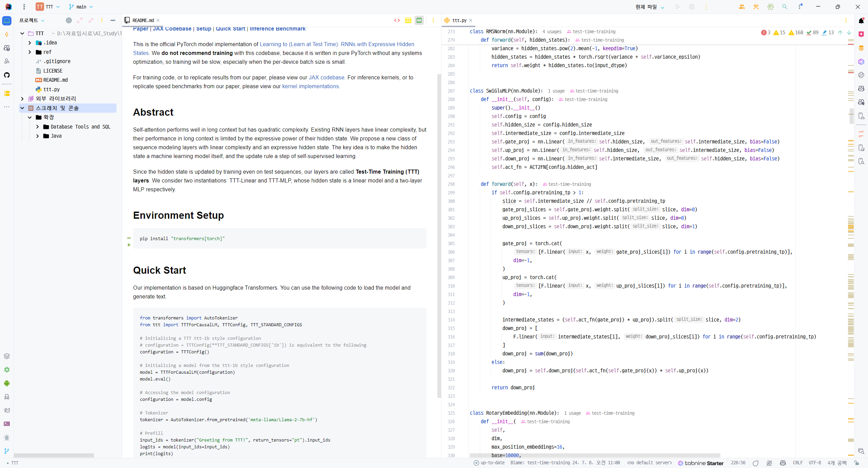Image resolution: width=868 pixels, height=468 pixels.
Task: Select .gitignore file in project tree
Action: [x=57, y=61]
